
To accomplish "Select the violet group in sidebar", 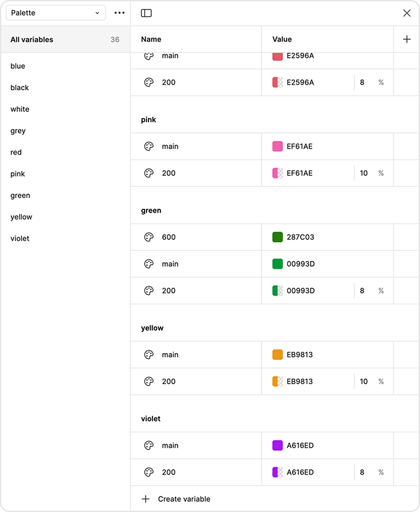I will coord(20,238).
